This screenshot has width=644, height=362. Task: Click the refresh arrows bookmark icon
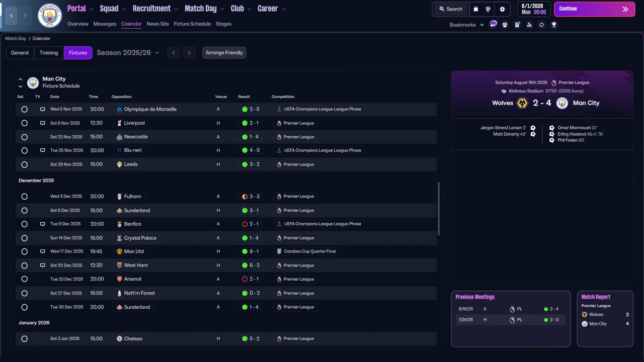click(541, 25)
